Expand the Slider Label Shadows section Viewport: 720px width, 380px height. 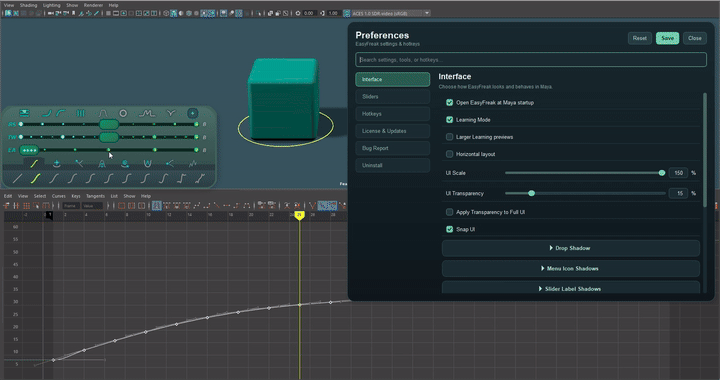tap(570, 287)
